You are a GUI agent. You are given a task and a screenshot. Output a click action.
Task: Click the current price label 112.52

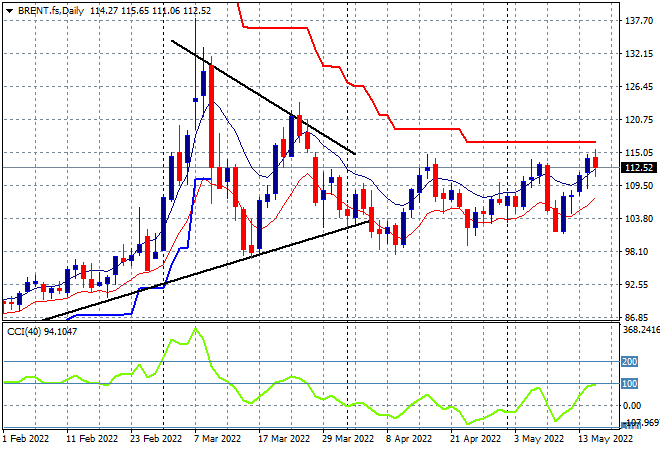(639, 168)
